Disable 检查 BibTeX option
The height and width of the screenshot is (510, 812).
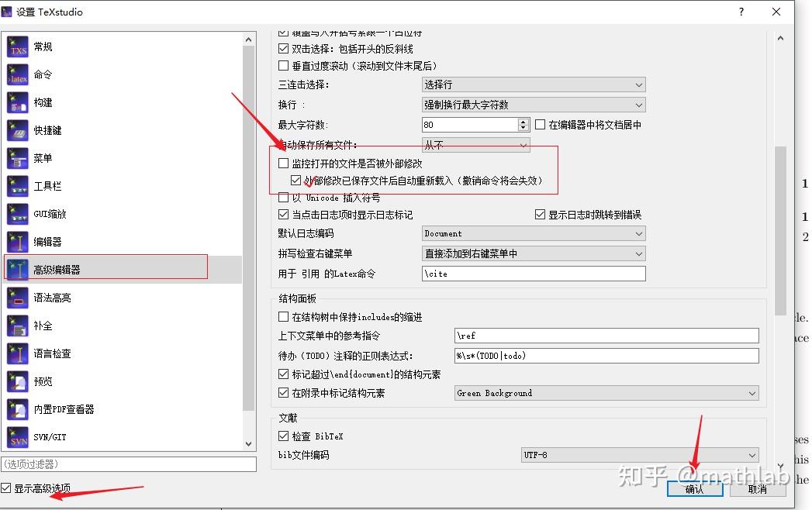(x=284, y=436)
